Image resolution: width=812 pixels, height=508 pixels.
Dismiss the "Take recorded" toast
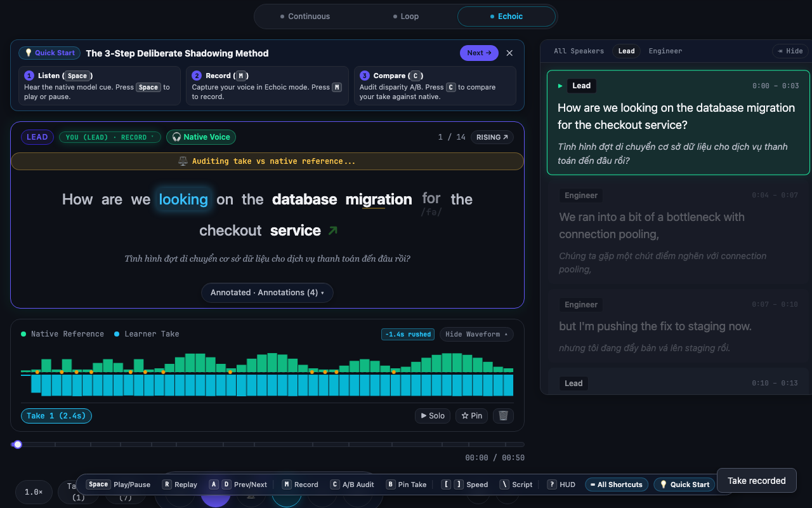pyautogui.click(x=756, y=481)
